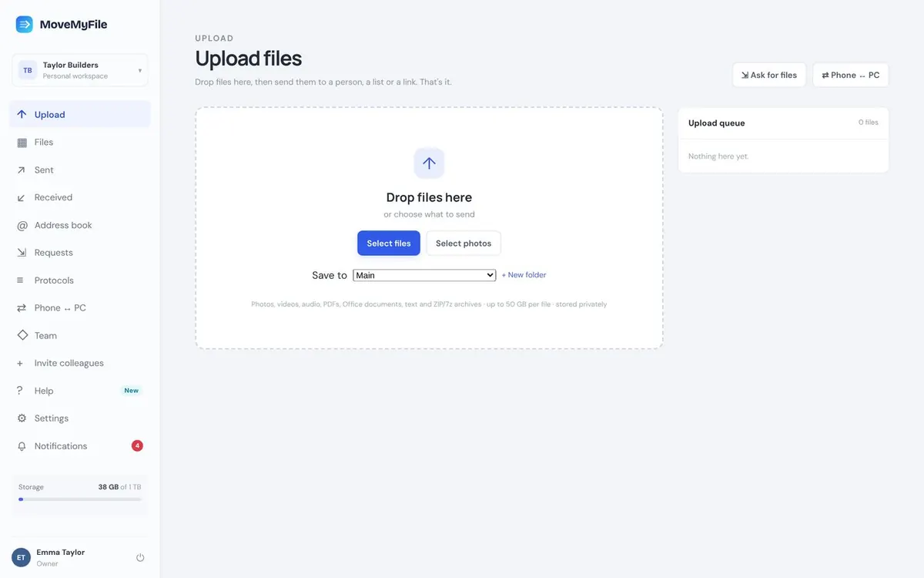Click the + New folder link
Viewport: 924px width, 578px height.
(524, 275)
